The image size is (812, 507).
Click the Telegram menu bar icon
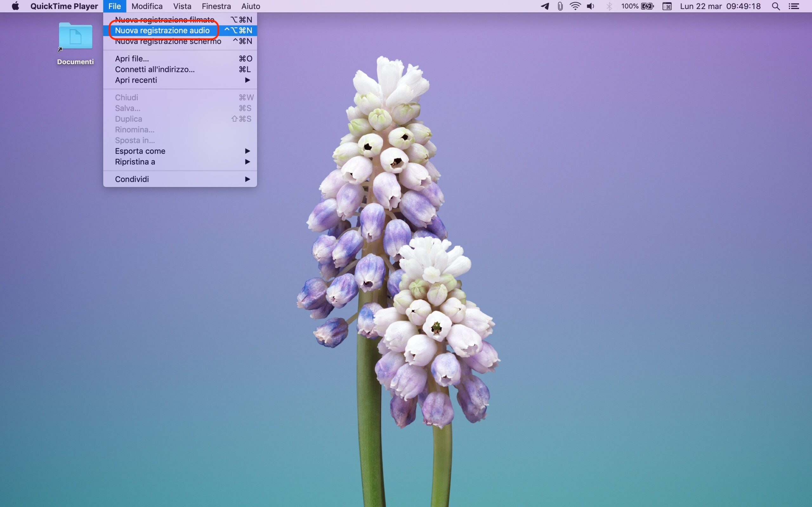point(545,6)
